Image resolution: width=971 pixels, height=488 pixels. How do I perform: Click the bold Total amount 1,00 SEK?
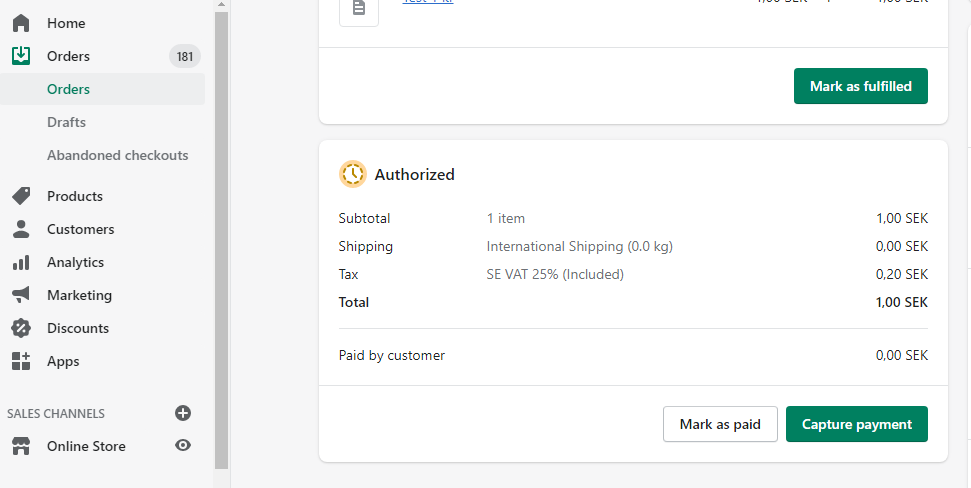pos(902,302)
